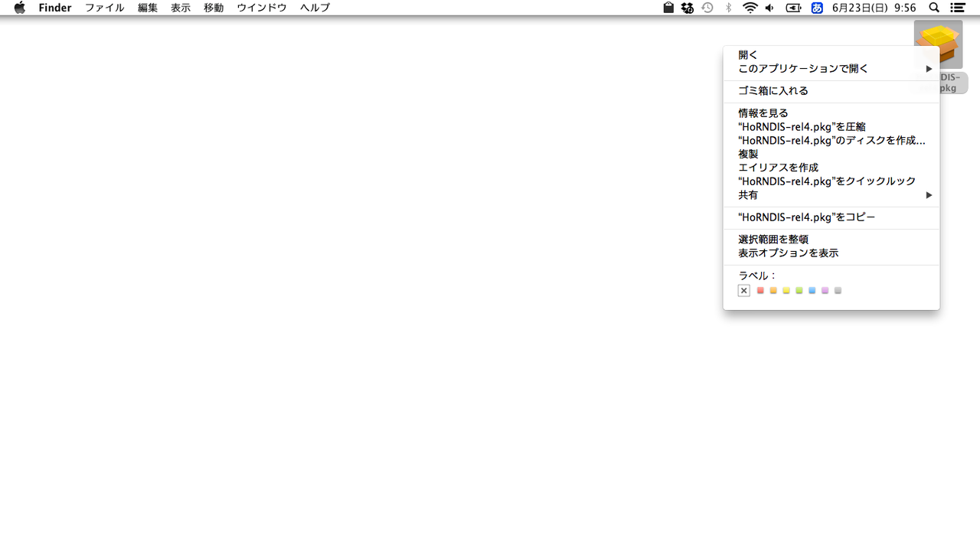The height and width of the screenshot is (551, 980).
Task: Open the Apple menu
Action: coord(19,8)
